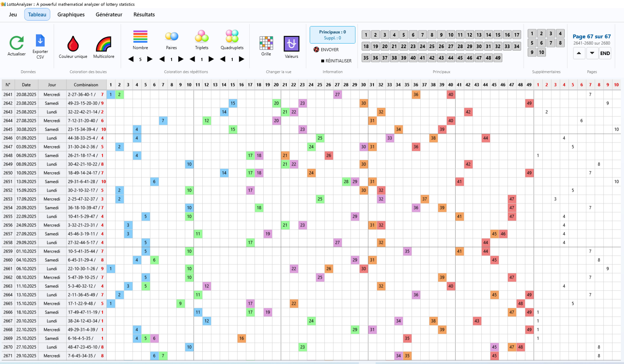This screenshot has height=364, width=624.
Task: Toggle ball number 49 in Principaux
Action: pos(498,58)
